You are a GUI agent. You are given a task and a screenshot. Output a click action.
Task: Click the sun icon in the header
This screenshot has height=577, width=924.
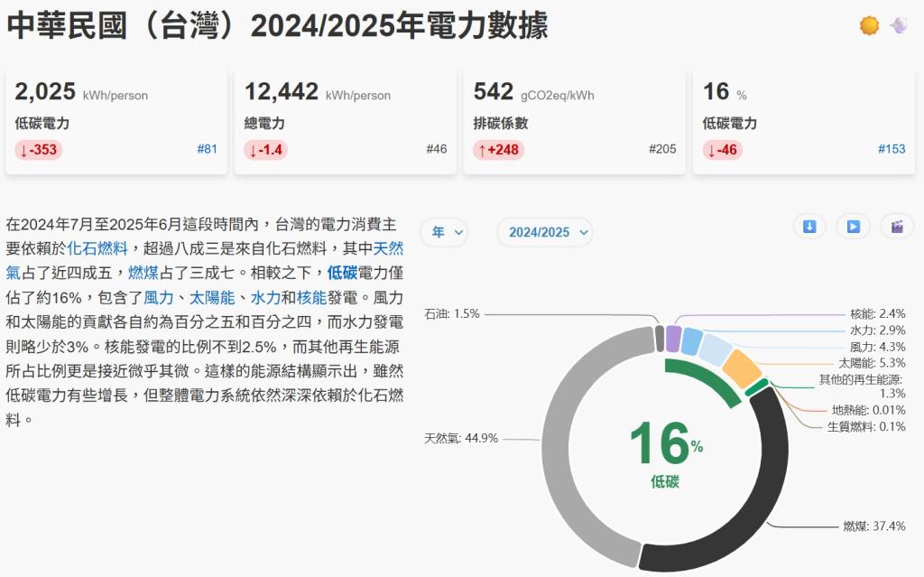tap(869, 26)
